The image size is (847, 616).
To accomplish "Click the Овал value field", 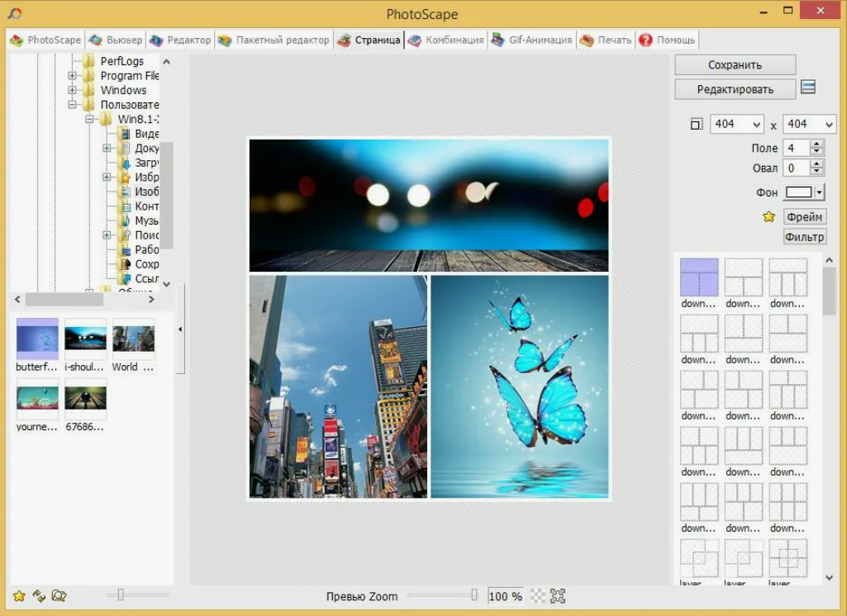I will [797, 168].
